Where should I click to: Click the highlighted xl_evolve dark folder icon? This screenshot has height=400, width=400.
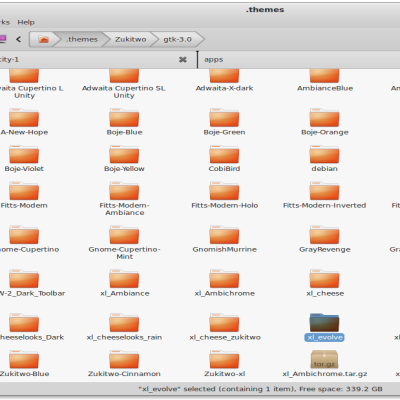click(x=324, y=323)
